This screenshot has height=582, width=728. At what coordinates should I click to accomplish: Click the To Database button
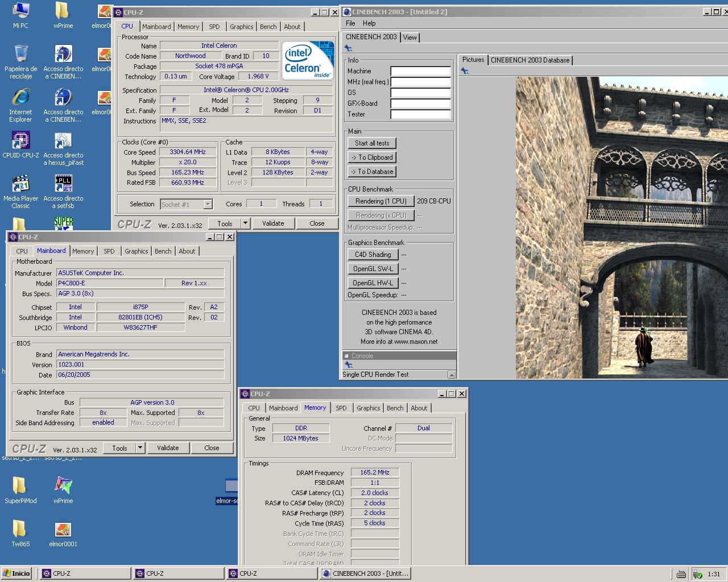pyautogui.click(x=372, y=172)
